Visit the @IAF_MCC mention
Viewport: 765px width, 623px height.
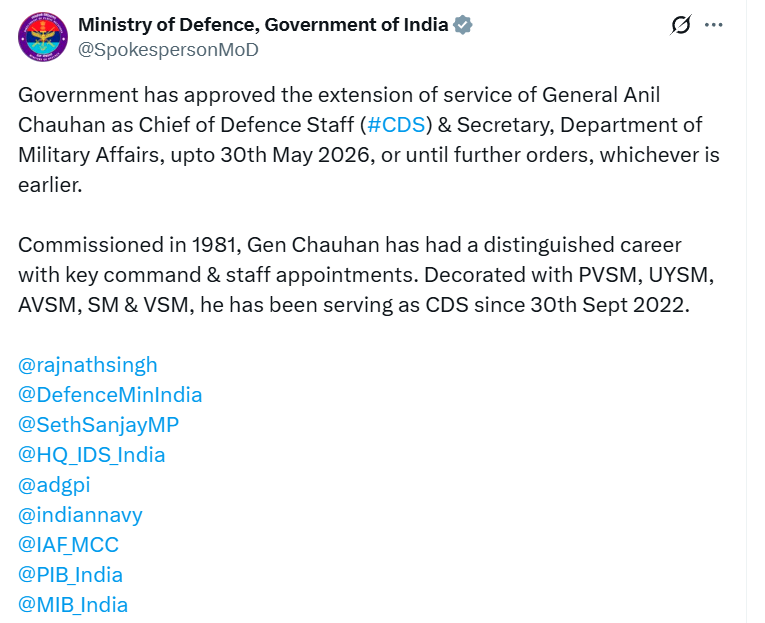[x=69, y=545]
